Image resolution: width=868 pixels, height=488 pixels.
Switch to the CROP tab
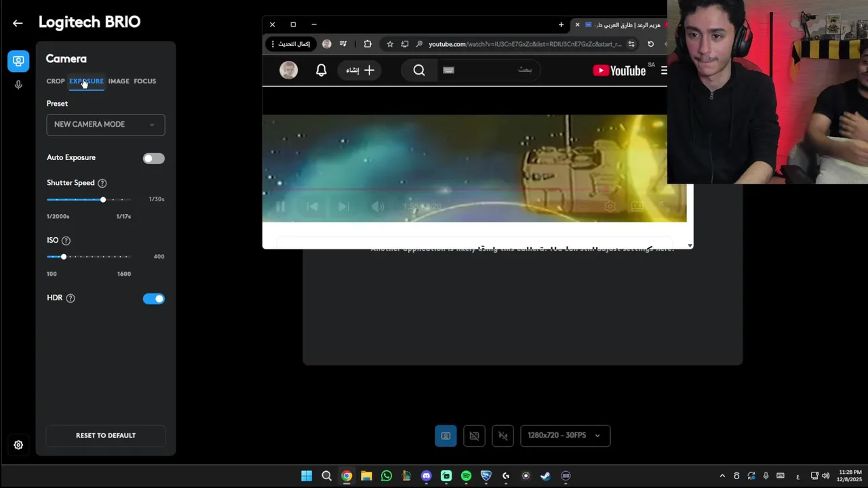click(x=56, y=81)
